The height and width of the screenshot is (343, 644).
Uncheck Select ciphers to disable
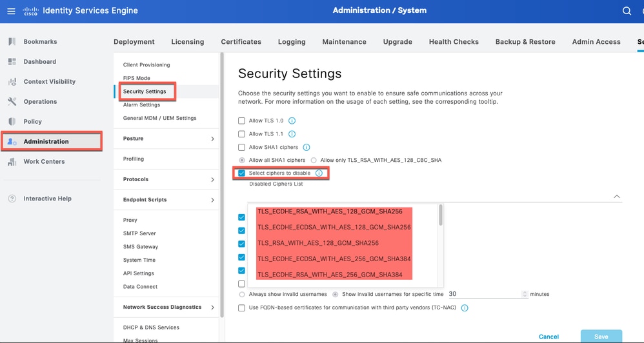[241, 173]
